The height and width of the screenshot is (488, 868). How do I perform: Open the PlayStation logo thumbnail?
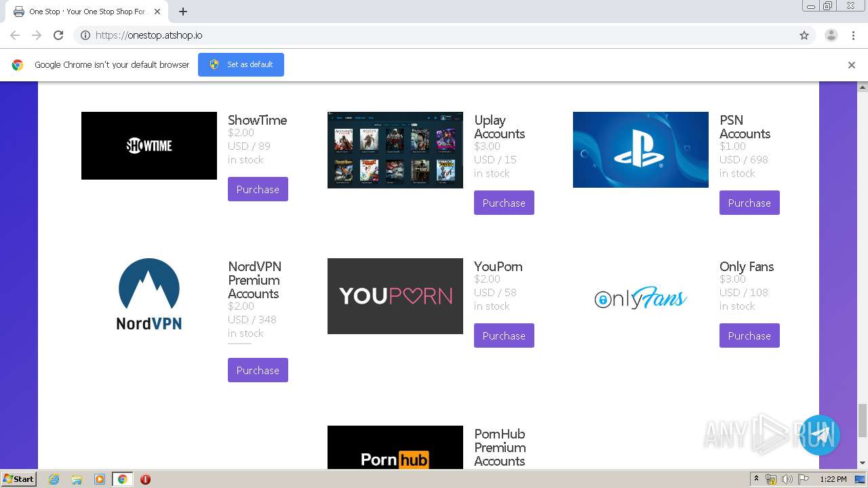[x=641, y=150]
